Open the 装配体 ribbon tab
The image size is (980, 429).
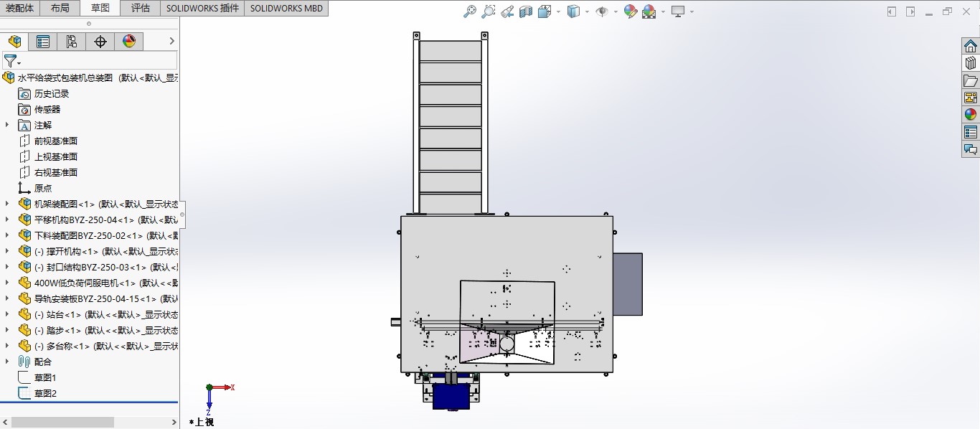pyautogui.click(x=20, y=8)
